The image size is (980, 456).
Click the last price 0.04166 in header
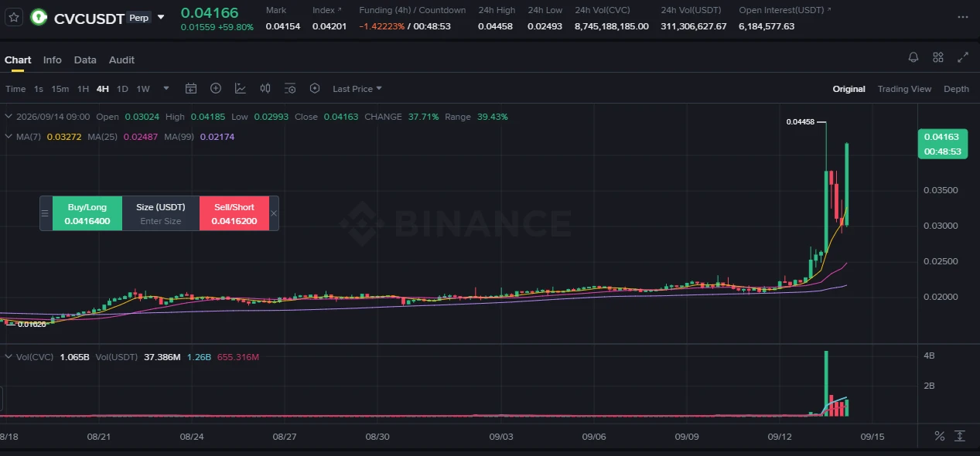(x=210, y=12)
